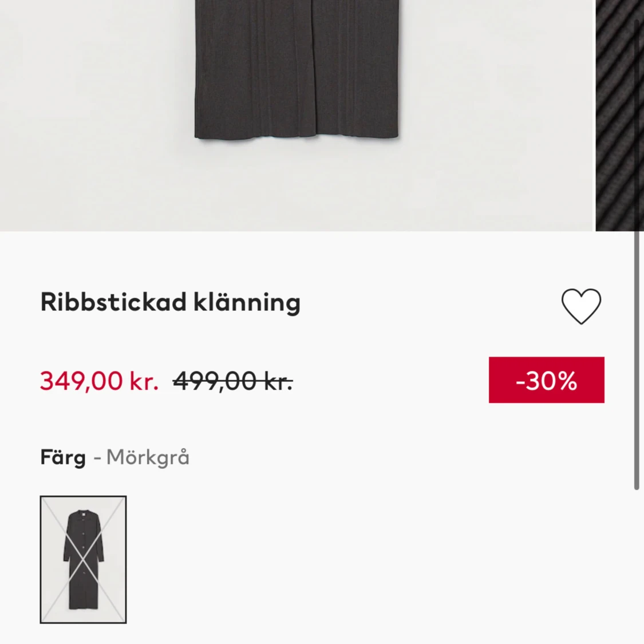
Task: Click the vertical page scrollbar thumb
Action: click(x=637, y=255)
